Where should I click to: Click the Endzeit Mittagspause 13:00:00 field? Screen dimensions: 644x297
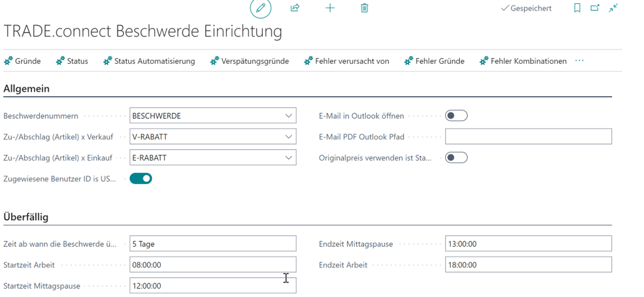tap(528, 244)
